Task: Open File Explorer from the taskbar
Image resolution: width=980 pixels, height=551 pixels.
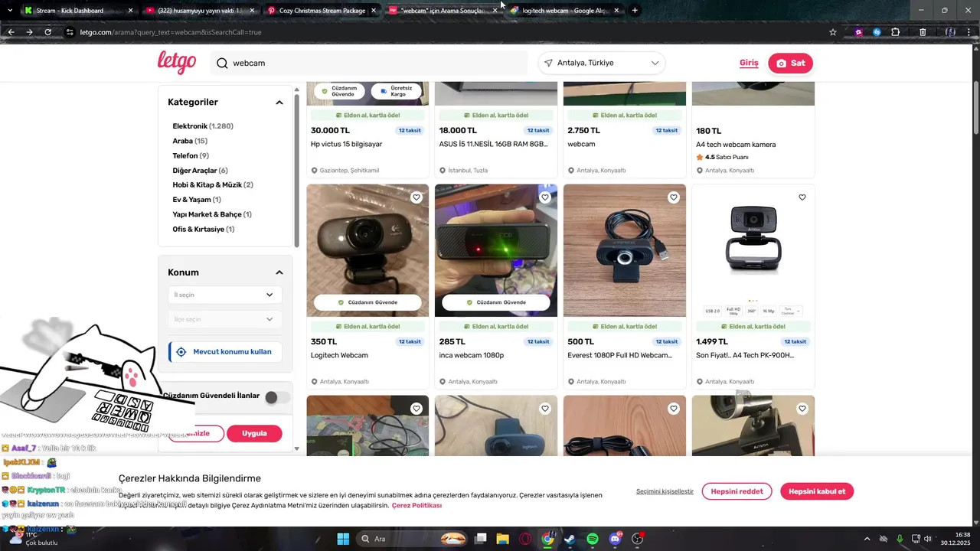Action: click(503, 539)
